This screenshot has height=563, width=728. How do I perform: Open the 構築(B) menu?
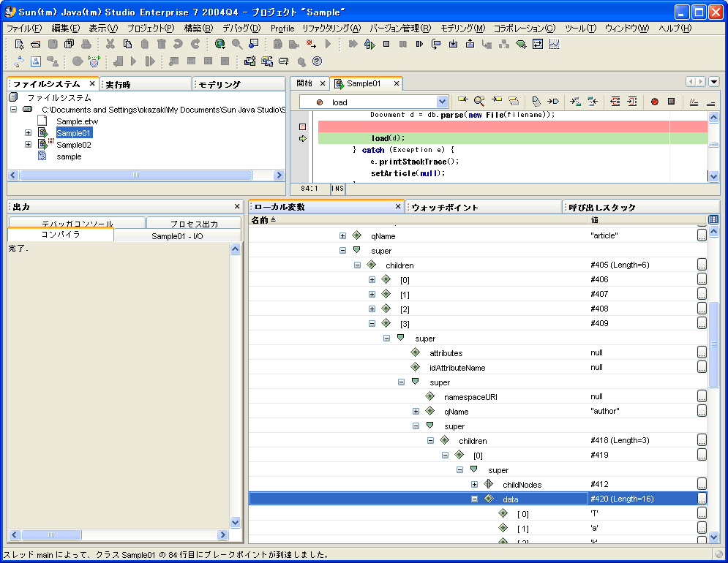pyautogui.click(x=198, y=29)
